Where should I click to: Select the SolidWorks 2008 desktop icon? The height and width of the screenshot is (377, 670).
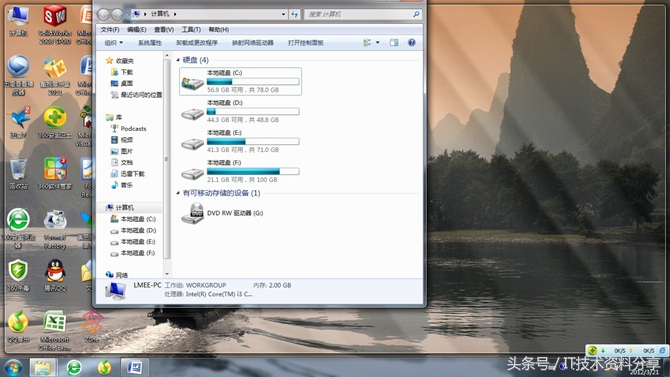(x=55, y=25)
